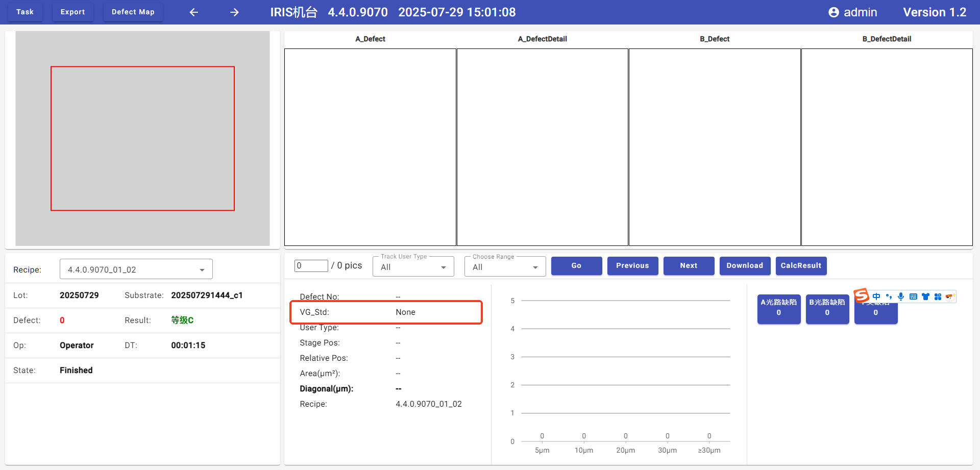980x470 pixels.
Task: Click the picture number input field
Action: [x=311, y=265]
